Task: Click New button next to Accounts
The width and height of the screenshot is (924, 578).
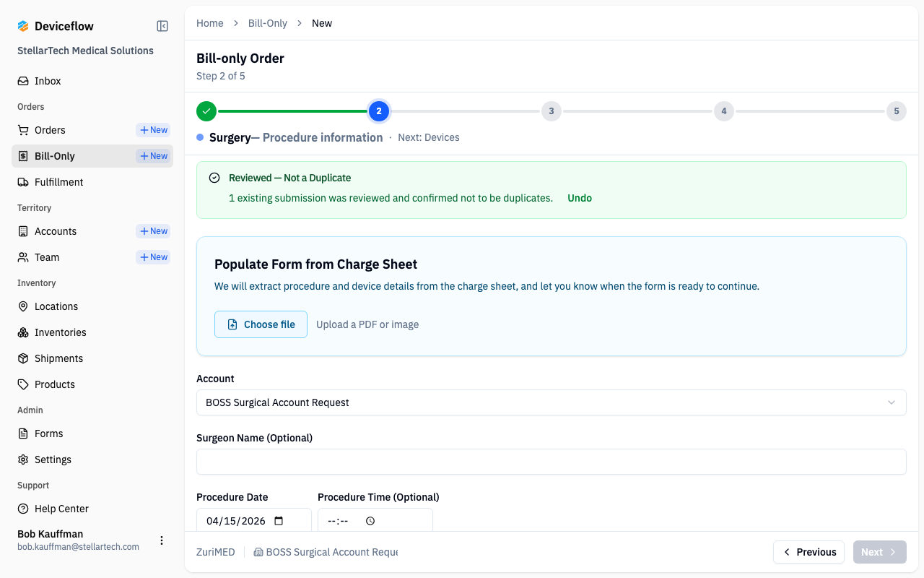Action: 154,231
